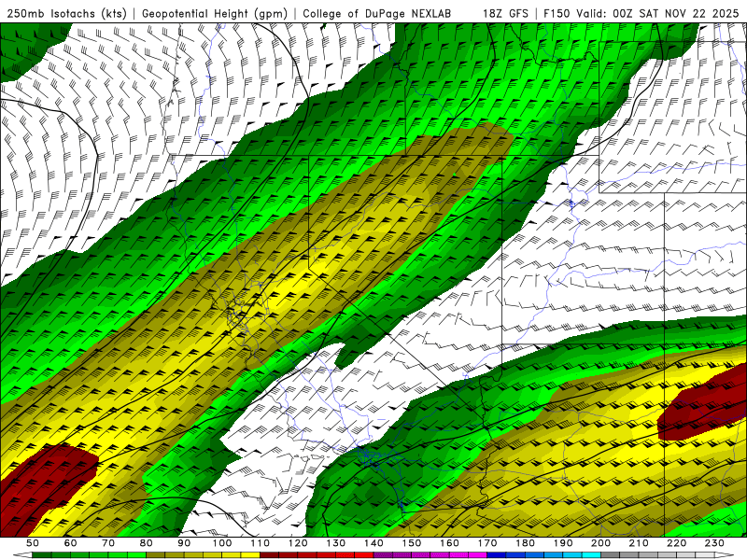
Task: Click the darkest green swatch under 50
Action: [42, 554]
